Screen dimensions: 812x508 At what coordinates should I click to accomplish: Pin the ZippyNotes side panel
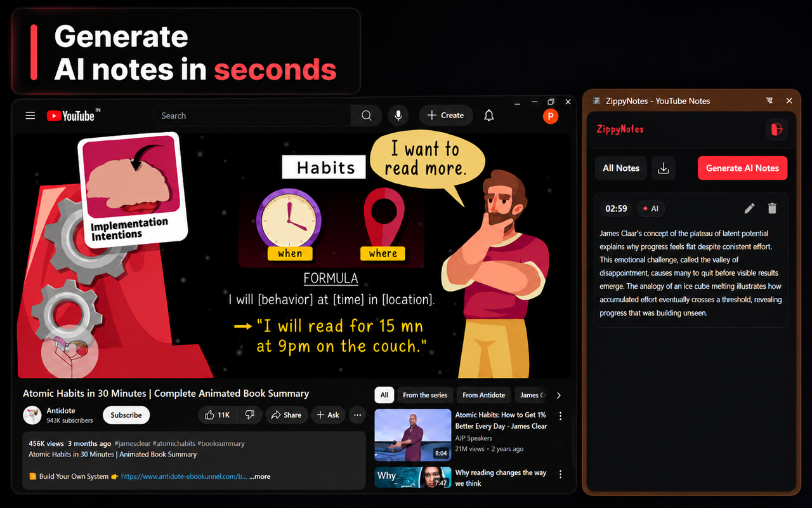tap(769, 101)
